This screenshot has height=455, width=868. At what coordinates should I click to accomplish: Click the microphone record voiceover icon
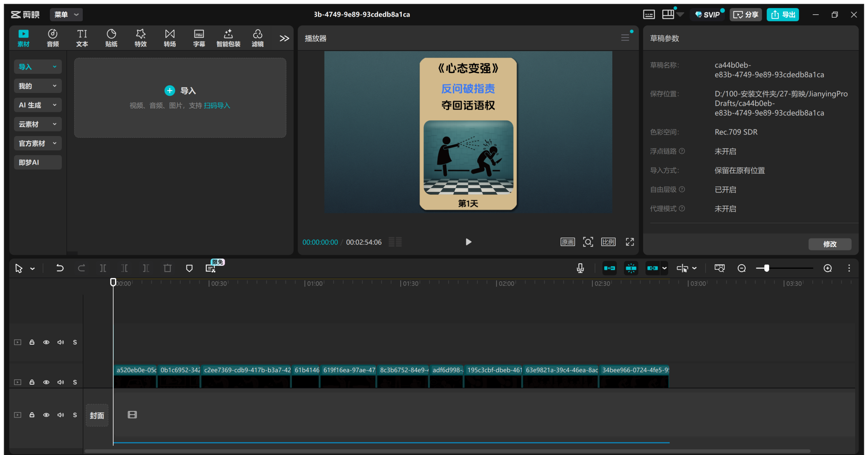580,268
